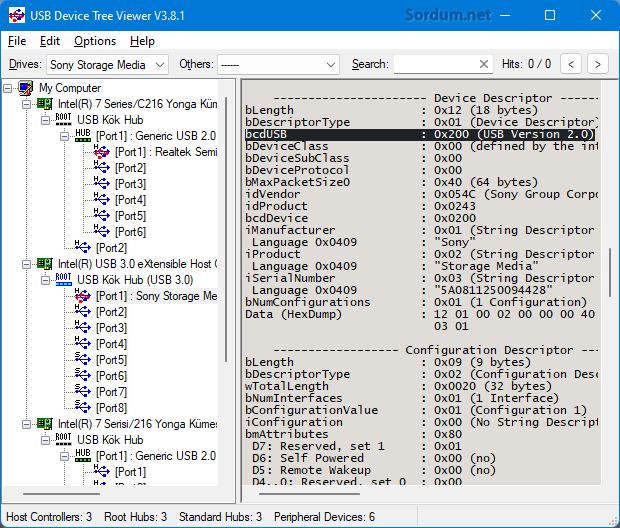Click the descriptor panel vertical scrollbar thumb
The image size is (620, 528).
610,273
